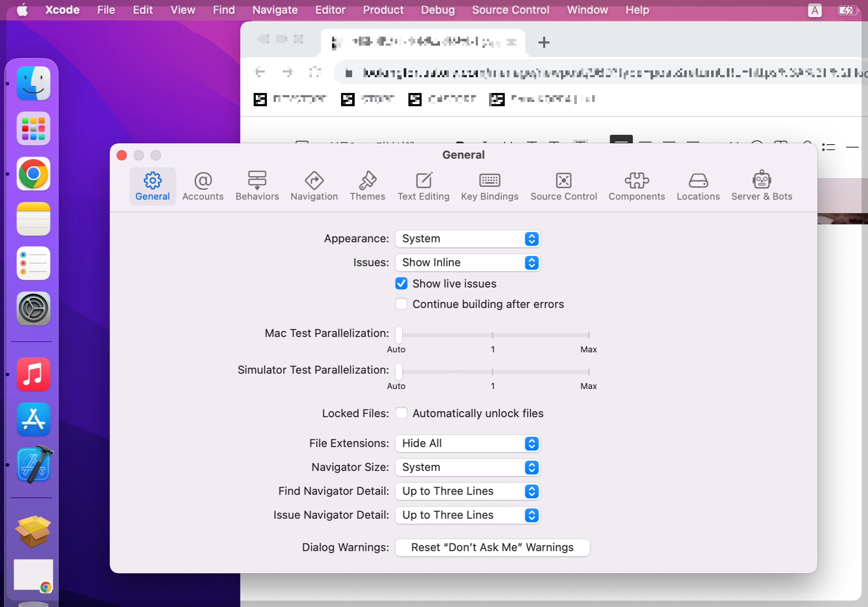This screenshot has width=868, height=607.
Task: Click the Locations preferences icon
Action: tap(697, 186)
